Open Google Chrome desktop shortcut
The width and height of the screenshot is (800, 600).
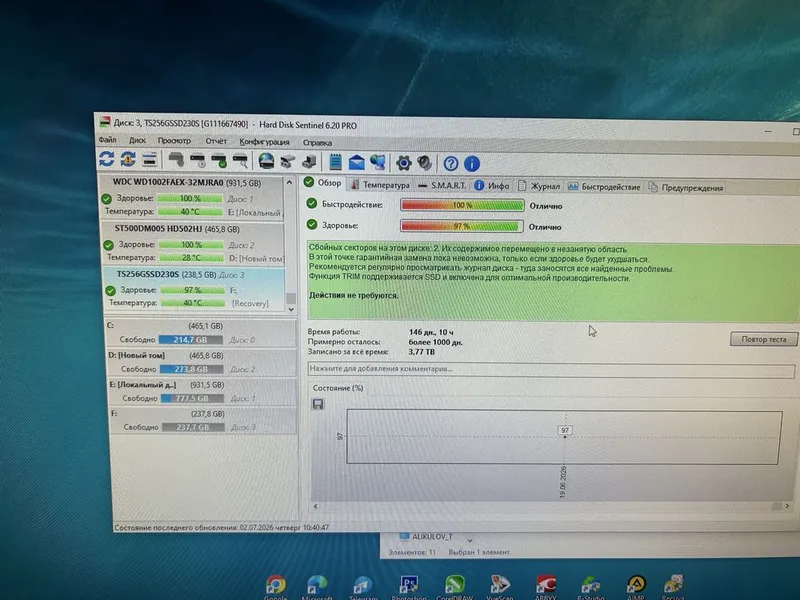point(276,585)
